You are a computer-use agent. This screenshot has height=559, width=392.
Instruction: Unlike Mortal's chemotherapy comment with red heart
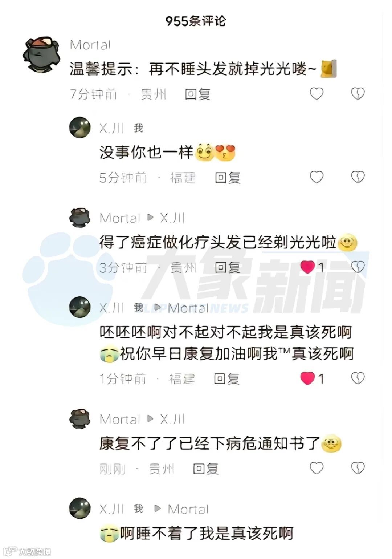click(x=307, y=267)
